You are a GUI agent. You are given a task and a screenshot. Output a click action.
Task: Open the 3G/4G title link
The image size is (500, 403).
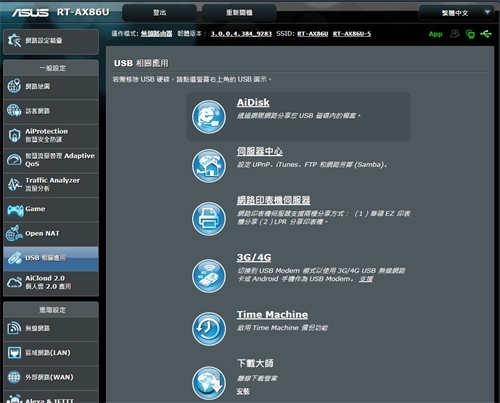(254, 257)
